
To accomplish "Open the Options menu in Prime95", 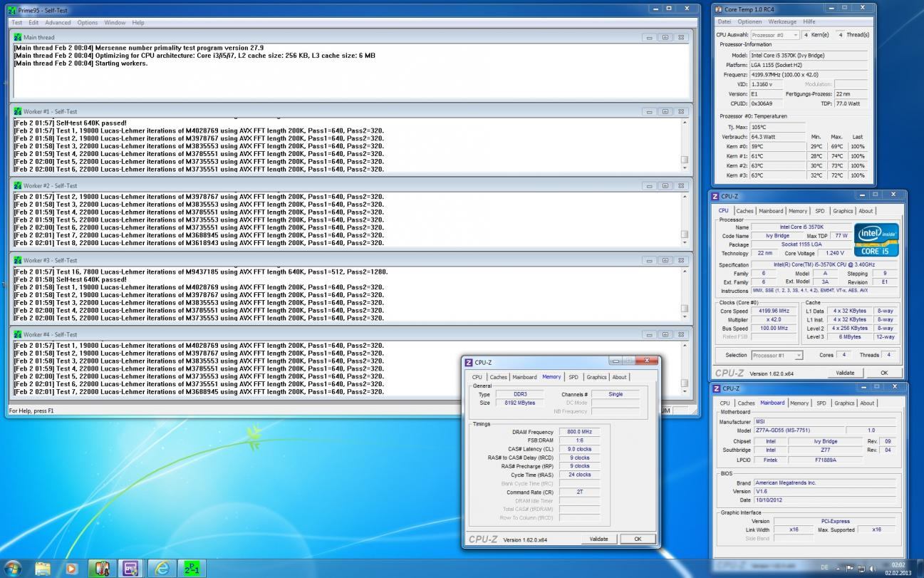I will pyautogui.click(x=88, y=23).
